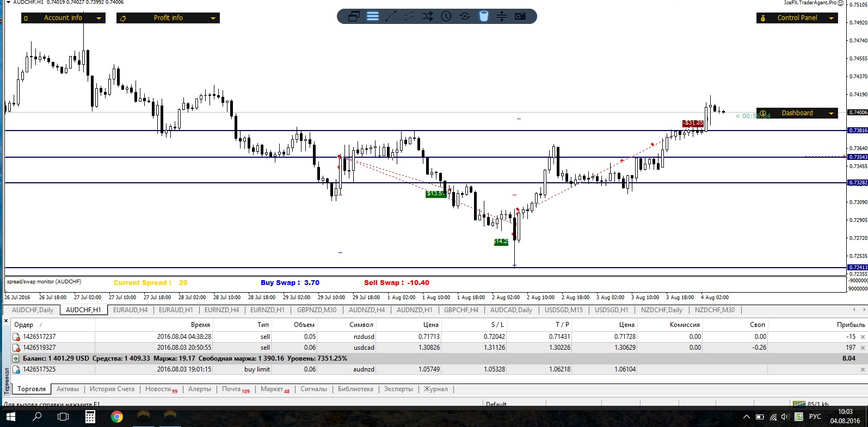
Task: Open Task View on taskbar
Action: [x=63, y=417]
